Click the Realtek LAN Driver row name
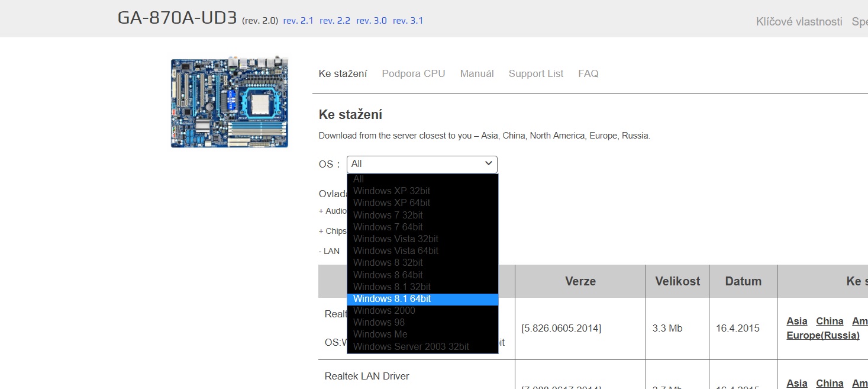868x389 pixels. point(367,376)
